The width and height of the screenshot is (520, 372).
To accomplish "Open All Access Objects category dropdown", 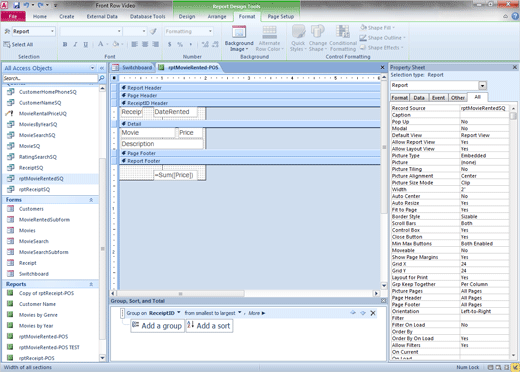I will [x=92, y=68].
